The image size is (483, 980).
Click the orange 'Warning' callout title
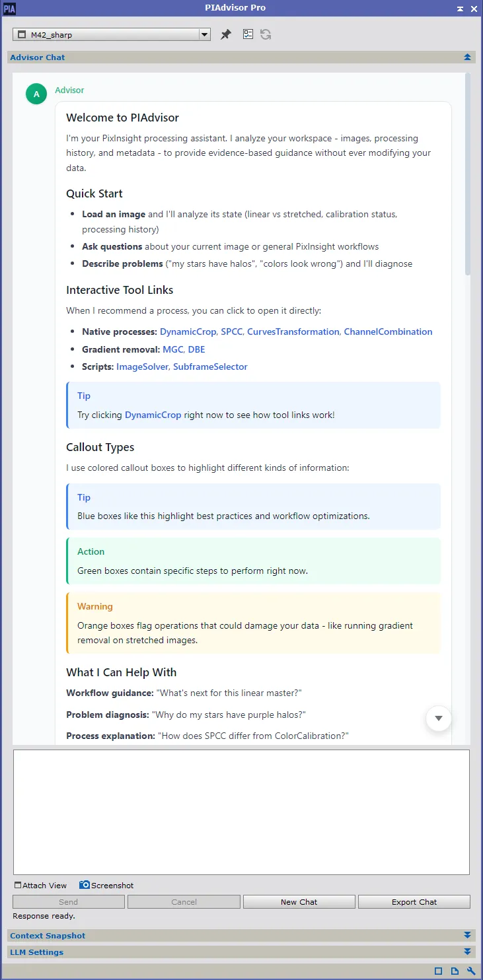pyautogui.click(x=95, y=606)
